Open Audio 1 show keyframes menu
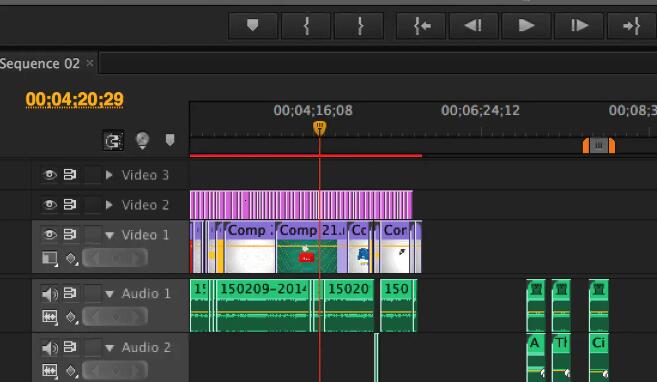The width and height of the screenshot is (657, 382). (71, 317)
